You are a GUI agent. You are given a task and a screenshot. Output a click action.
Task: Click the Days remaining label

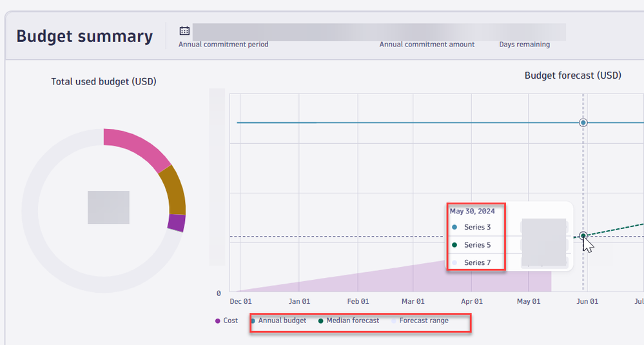tap(524, 44)
